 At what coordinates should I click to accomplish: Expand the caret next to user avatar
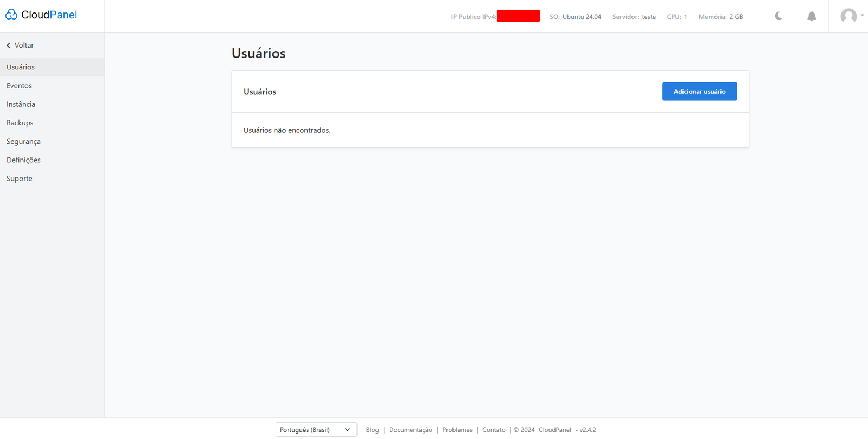[863, 15]
